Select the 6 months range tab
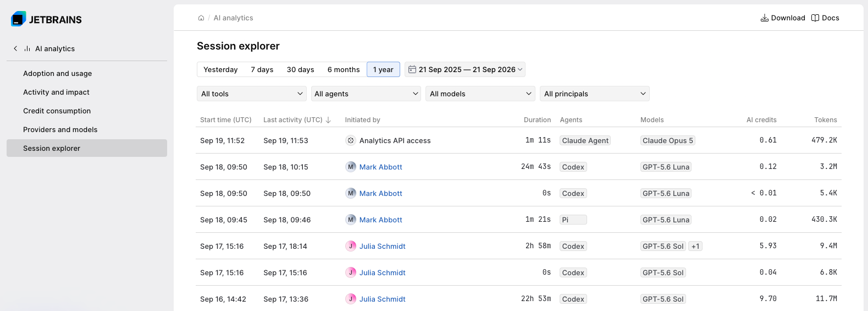 pyautogui.click(x=344, y=69)
